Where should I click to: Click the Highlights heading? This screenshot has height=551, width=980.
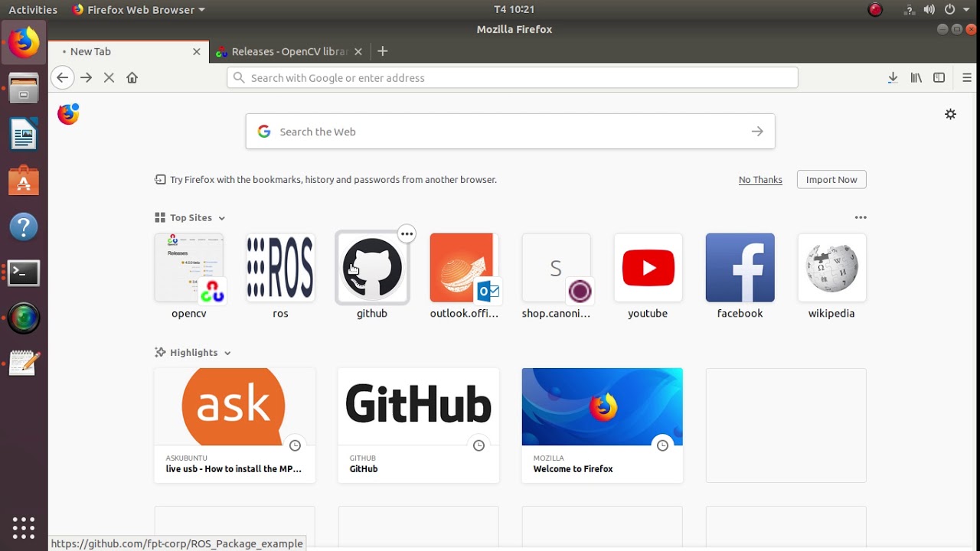(x=194, y=353)
